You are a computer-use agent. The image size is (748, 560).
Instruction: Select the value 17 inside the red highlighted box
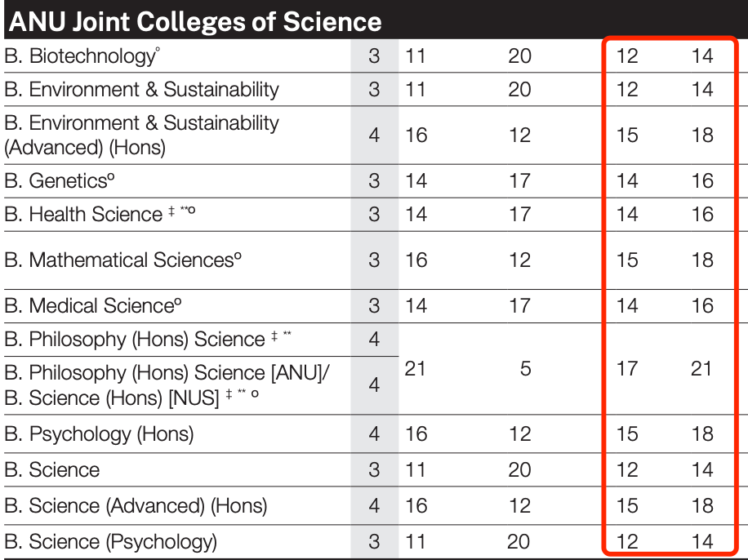[626, 369]
